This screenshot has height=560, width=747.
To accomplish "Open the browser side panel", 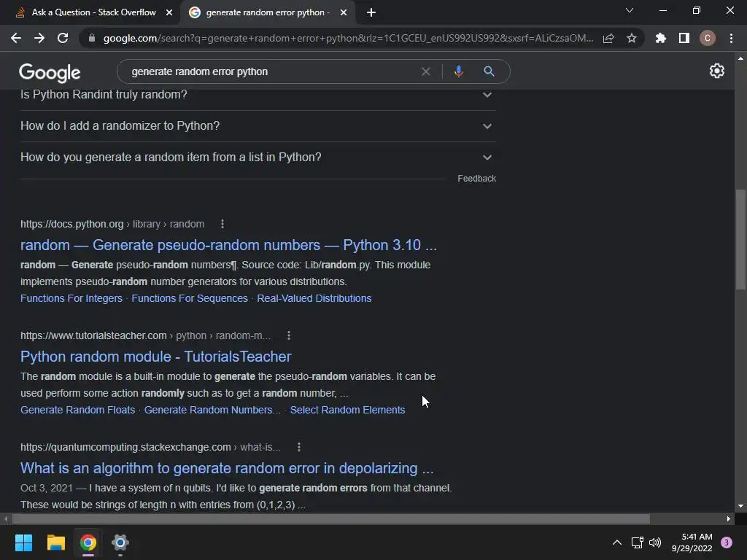I will (684, 38).
